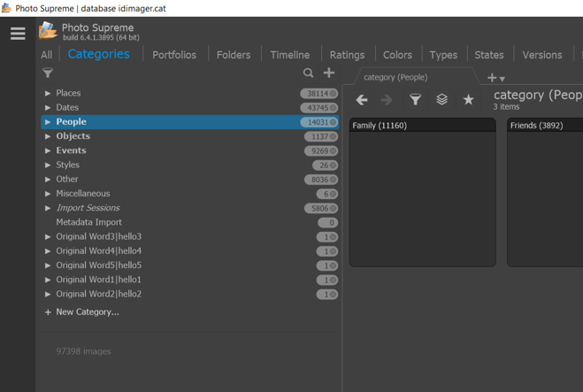The image size is (583, 392).
Task: Go back with the left arrow
Action: (362, 100)
